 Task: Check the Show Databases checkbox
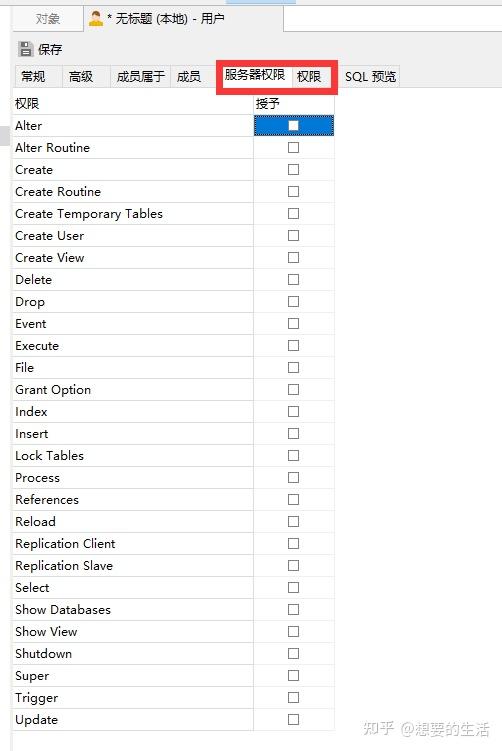tap(293, 610)
